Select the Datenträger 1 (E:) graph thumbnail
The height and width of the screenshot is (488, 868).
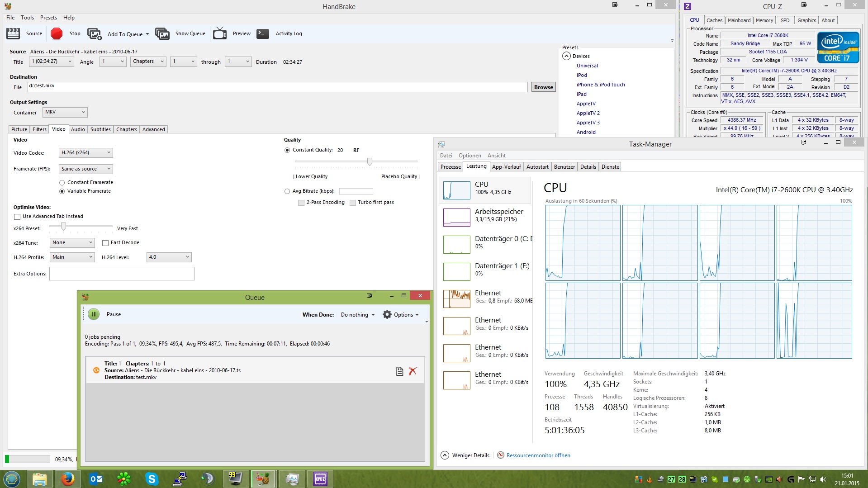pos(457,272)
